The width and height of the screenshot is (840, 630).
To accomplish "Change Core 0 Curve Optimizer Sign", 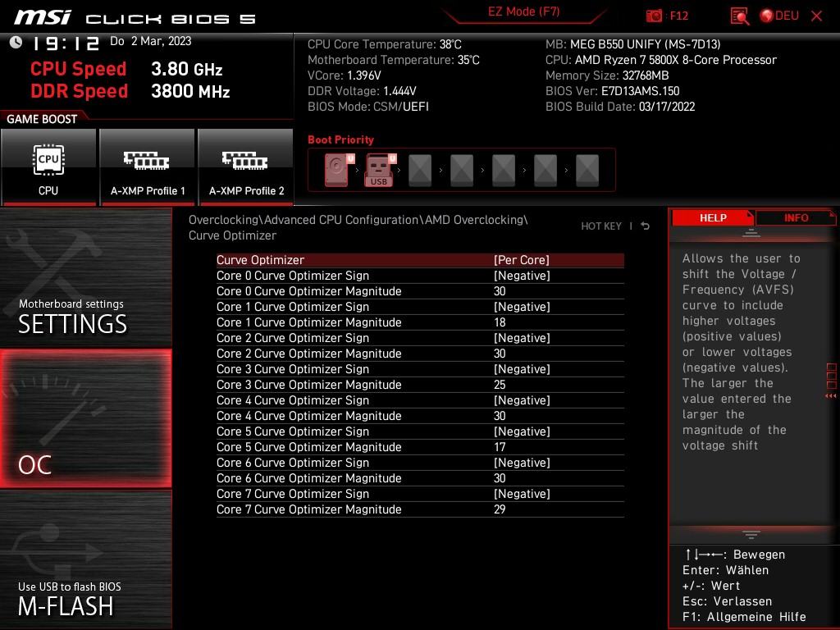I will [x=420, y=276].
